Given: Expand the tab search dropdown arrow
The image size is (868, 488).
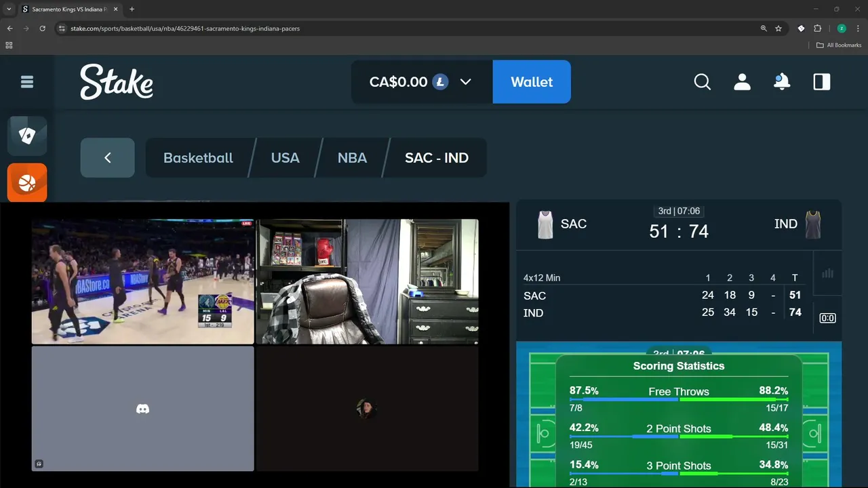Looking at the screenshot, I should tap(9, 9).
